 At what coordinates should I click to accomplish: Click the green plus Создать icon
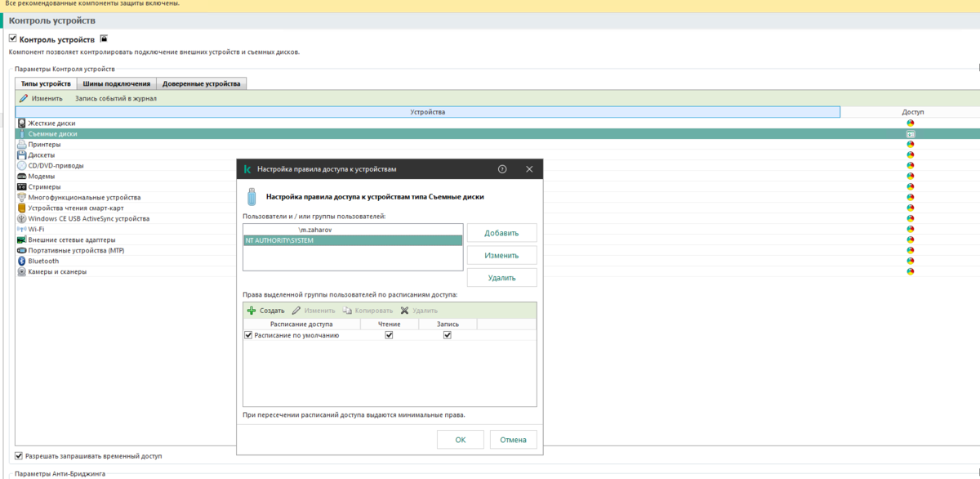pyautogui.click(x=252, y=311)
